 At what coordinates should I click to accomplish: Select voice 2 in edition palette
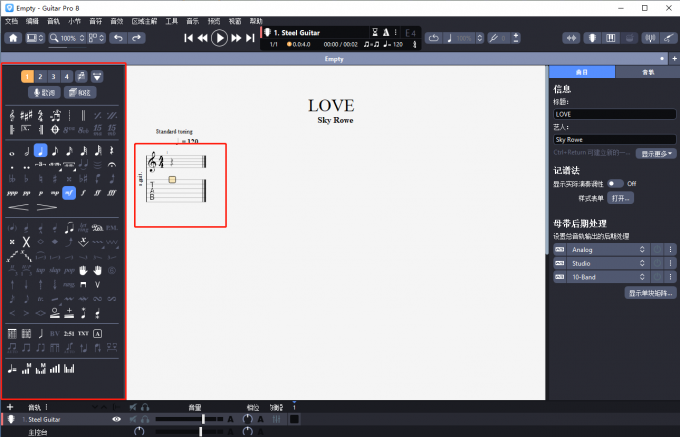click(40, 76)
